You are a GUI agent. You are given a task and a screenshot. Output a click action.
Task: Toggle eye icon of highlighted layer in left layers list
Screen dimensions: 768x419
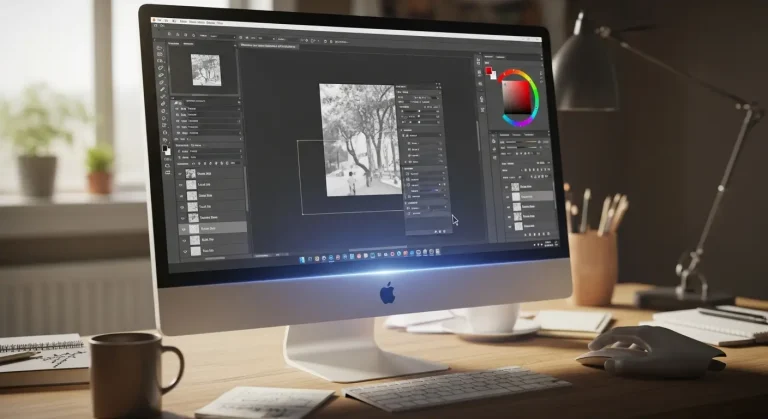click(x=184, y=228)
